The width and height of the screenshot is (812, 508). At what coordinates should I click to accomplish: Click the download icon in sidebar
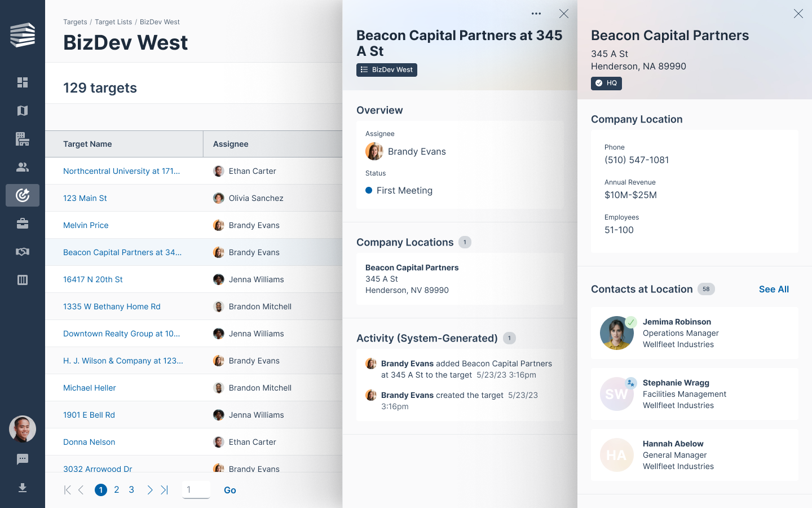23,488
